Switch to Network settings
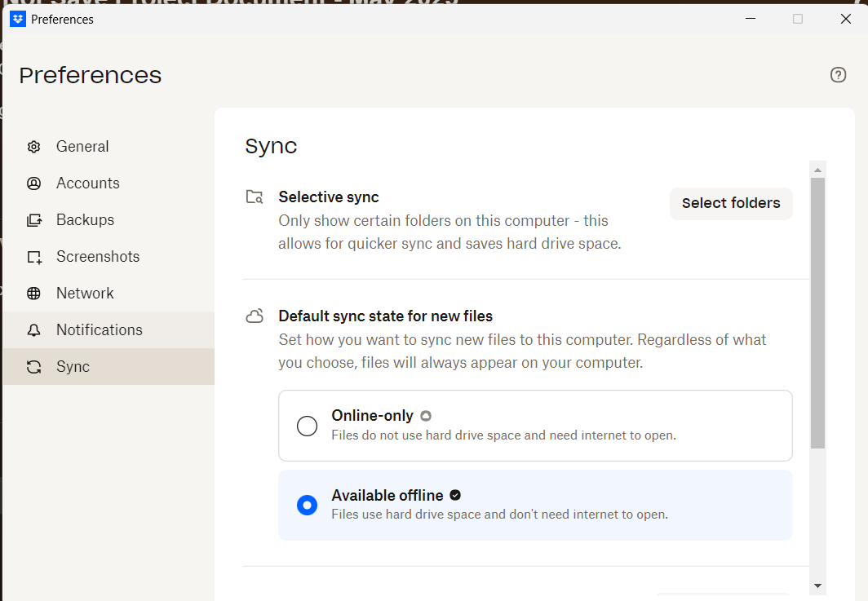 (109, 294)
